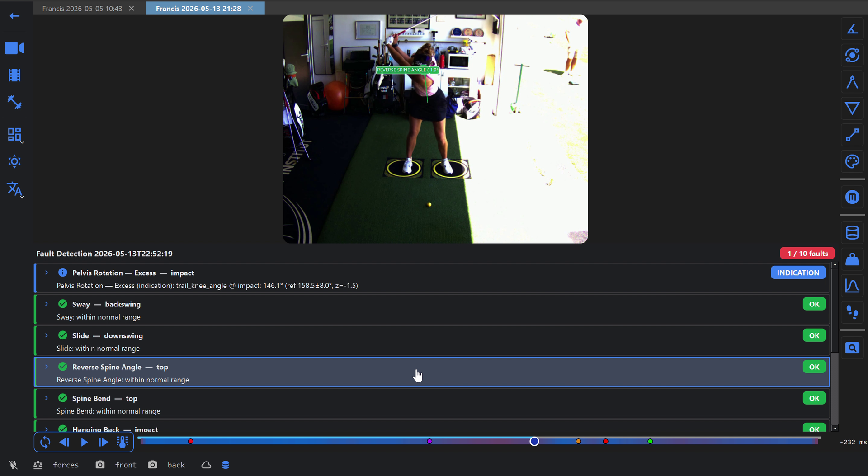Open the color palette tool
This screenshot has height=476, width=868.
(x=852, y=161)
